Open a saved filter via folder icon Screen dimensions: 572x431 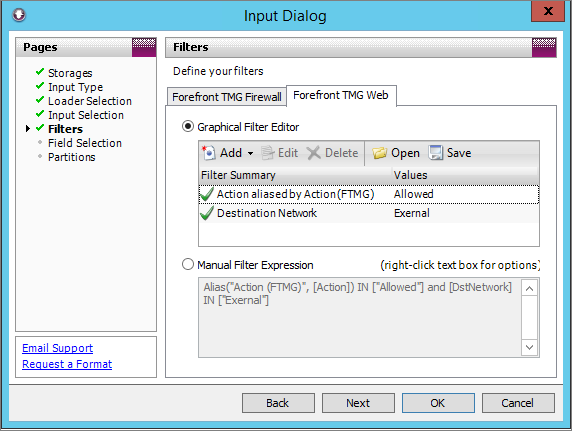click(379, 153)
